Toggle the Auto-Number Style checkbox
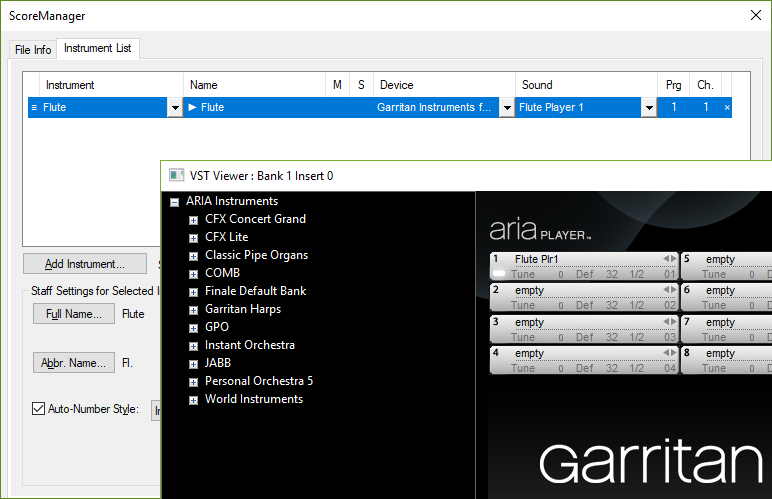Screen dimensions: 772x499 (x=38, y=408)
